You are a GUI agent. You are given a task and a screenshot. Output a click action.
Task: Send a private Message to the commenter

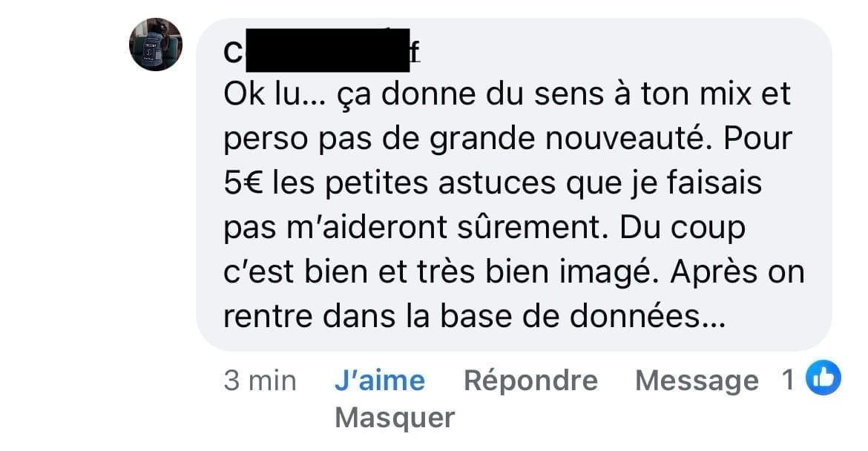click(x=697, y=381)
